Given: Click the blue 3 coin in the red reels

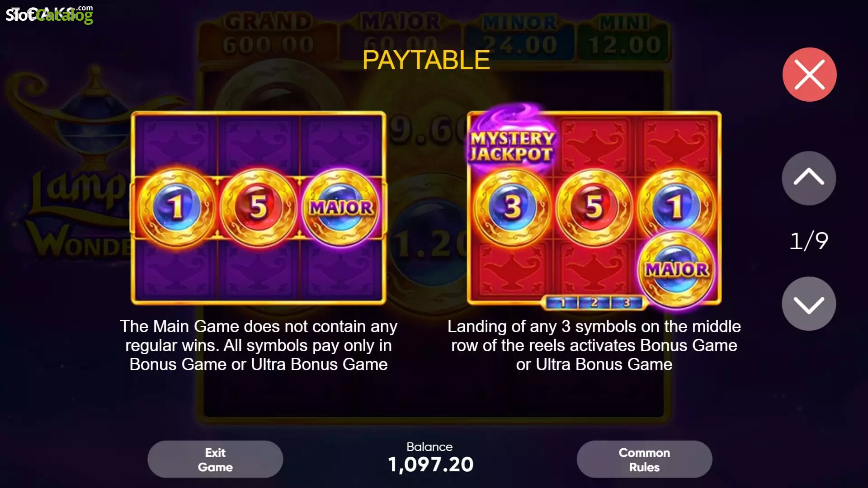Looking at the screenshot, I should click(x=512, y=207).
